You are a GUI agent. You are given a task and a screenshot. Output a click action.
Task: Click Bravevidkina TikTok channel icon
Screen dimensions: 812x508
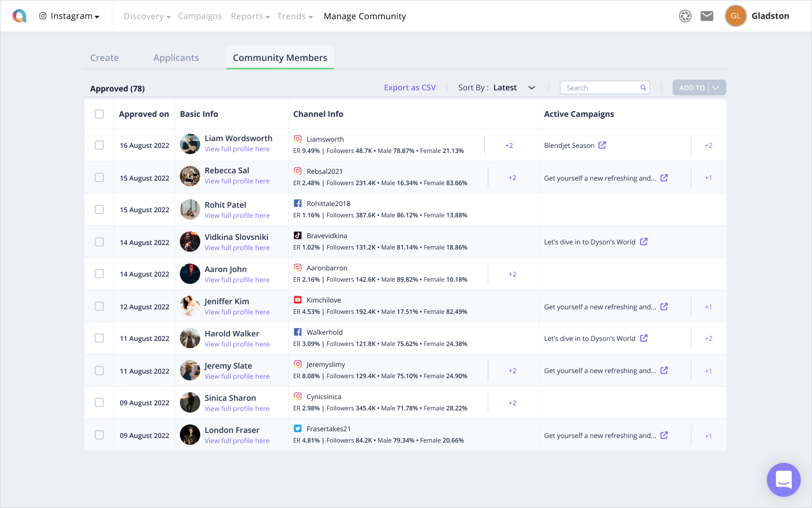298,235
